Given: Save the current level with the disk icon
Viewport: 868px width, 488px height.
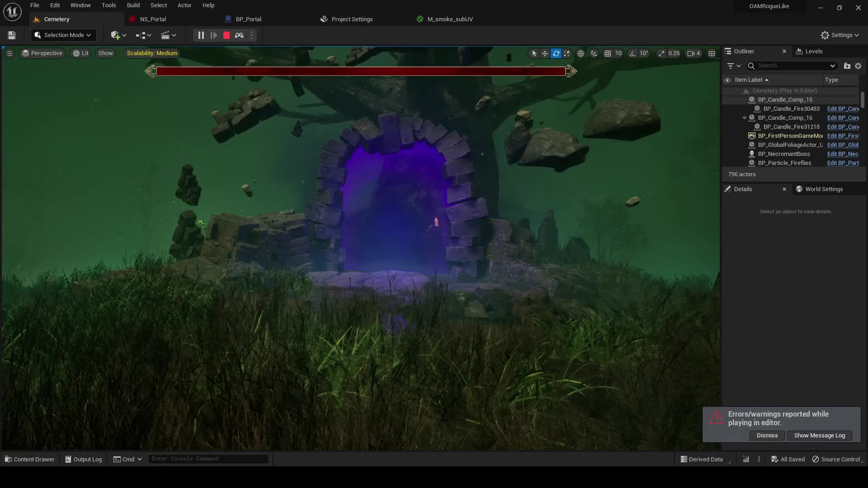Looking at the screenshot, I should click(x=12, y=35).
